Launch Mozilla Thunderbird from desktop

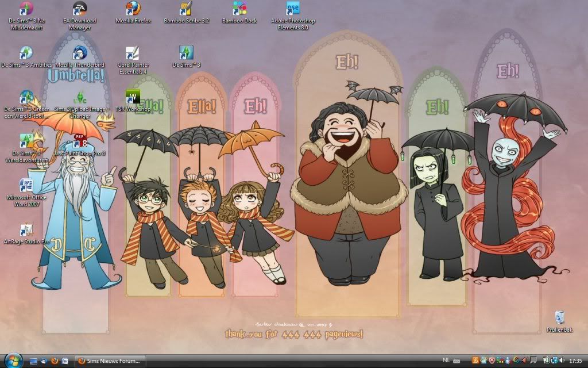click(x=79, y=57)
